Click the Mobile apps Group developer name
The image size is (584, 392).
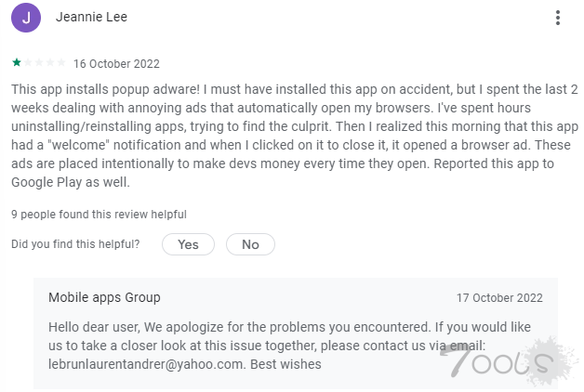pos(104,297)
